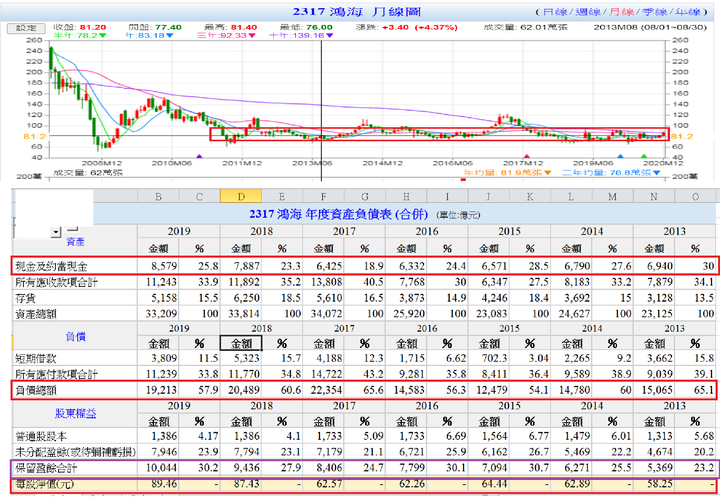Select the 存貨 row label
Viewport: 720px width, 501px height.
[25, 298]
